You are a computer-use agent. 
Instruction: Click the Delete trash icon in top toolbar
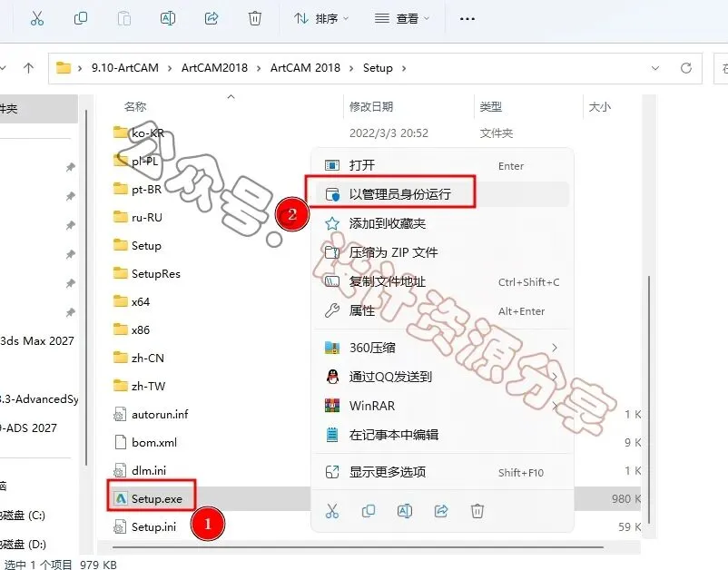pyautogui.click(x=255, y=18)
